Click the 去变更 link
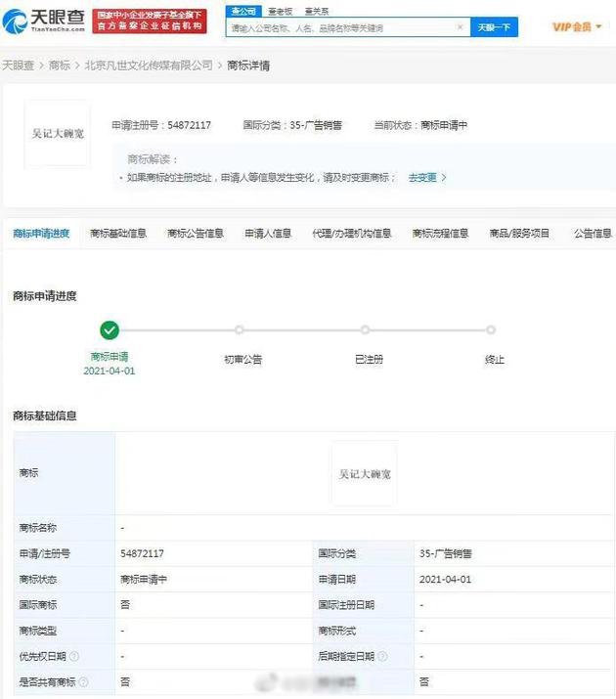The width and height of the screenshot is (616, 699). click(x=422, y=177)
